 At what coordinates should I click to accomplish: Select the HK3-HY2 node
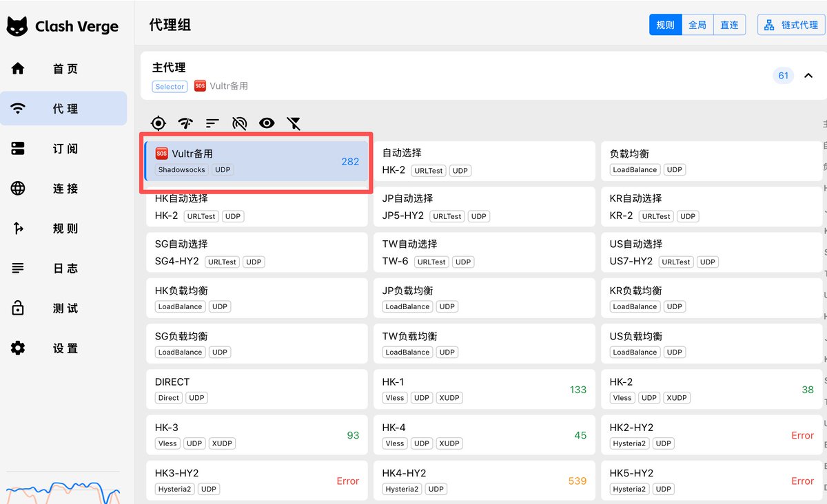point(257,481)
